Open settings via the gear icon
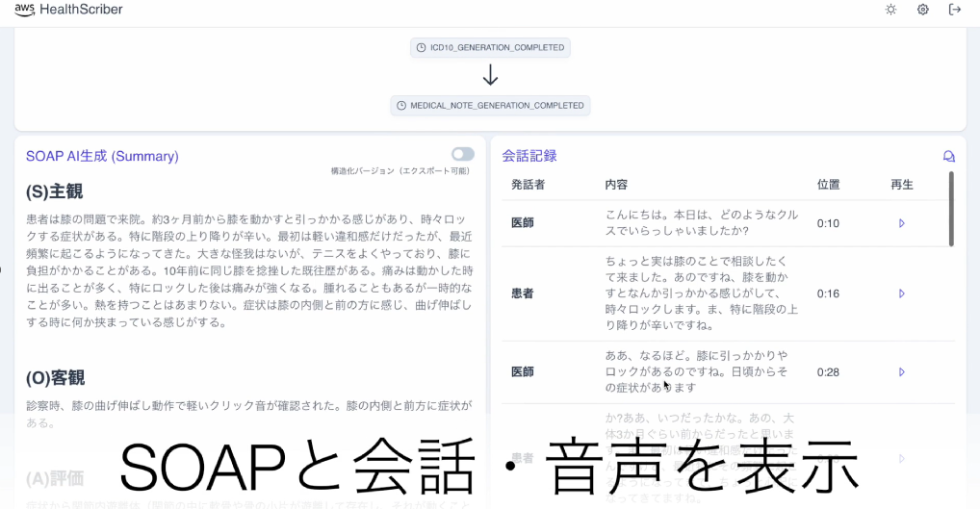980x509 pixels. pyautogui.click(x=923, y=10)
